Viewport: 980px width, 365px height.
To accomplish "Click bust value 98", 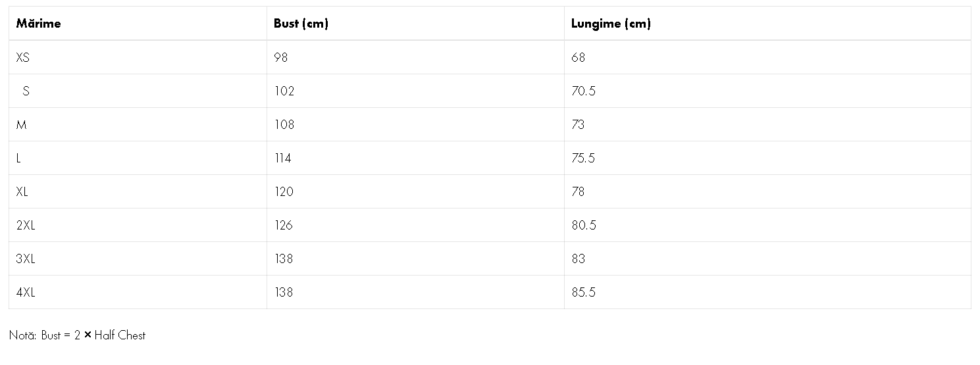I will [281, 58].
